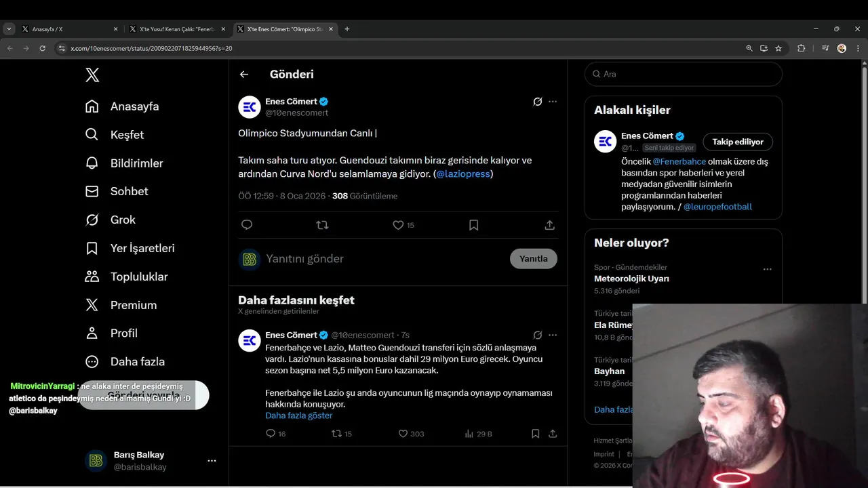
Task: Bookmark the main Olimpico post
Action: pos(473,225)
